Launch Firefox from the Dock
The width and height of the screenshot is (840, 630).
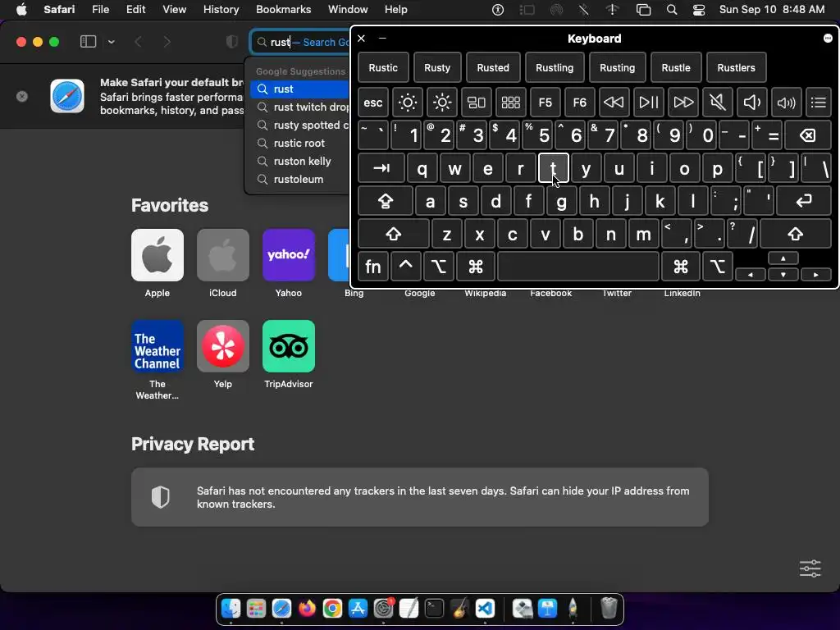pyautogui.click(x=307, y=609)
